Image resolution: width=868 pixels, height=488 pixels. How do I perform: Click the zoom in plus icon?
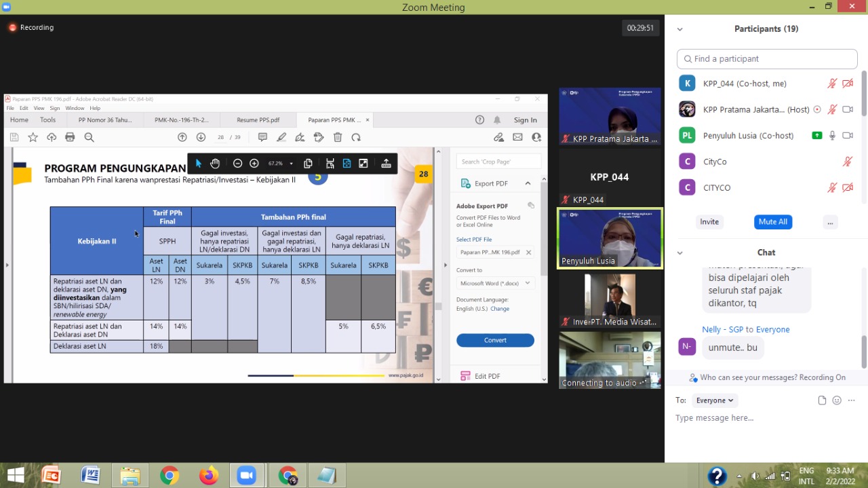click(x=254, y=164)
